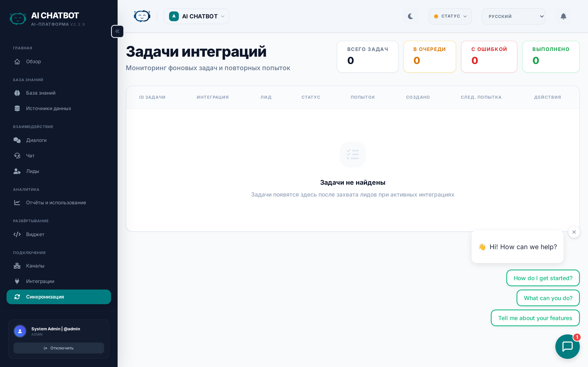Click the С ошибкой stats card

pyautogui.click(x=489, y=56)
